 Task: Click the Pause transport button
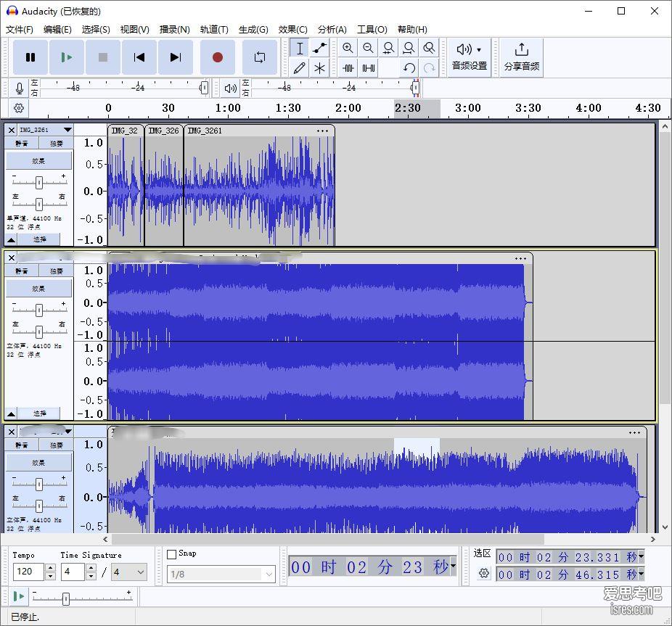tap(30, 57)
